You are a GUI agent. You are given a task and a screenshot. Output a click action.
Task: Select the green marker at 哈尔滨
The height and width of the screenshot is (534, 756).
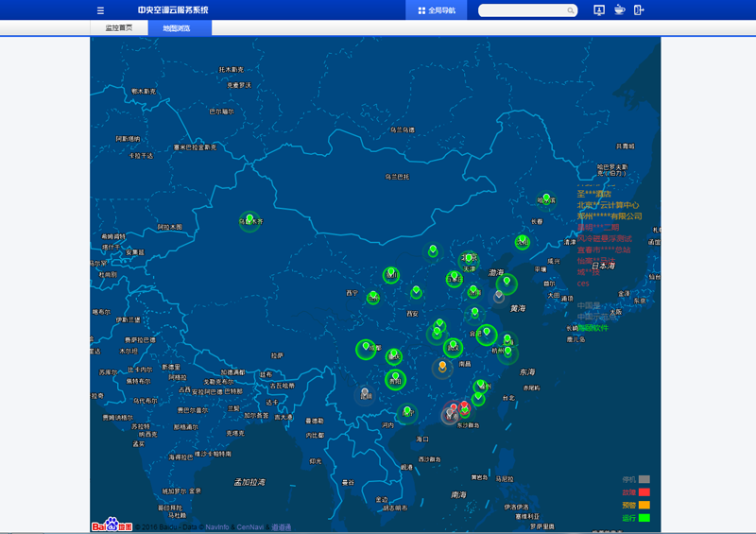pyautogui.click(x=546, y=198)
